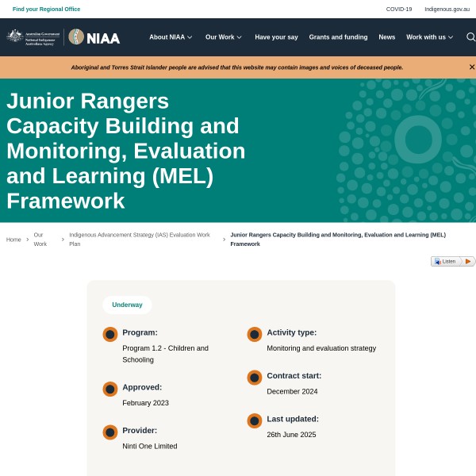Expand the Our Work dropdown menu
The width and height of the screenshot is (476, 476).
pos(223,37)
